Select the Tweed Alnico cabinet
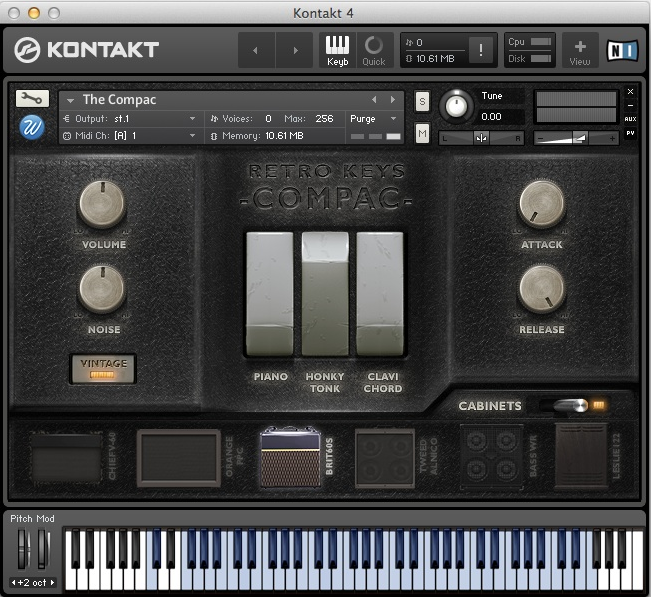This screenshot has height=597, width=651. [x=385, y=458]
